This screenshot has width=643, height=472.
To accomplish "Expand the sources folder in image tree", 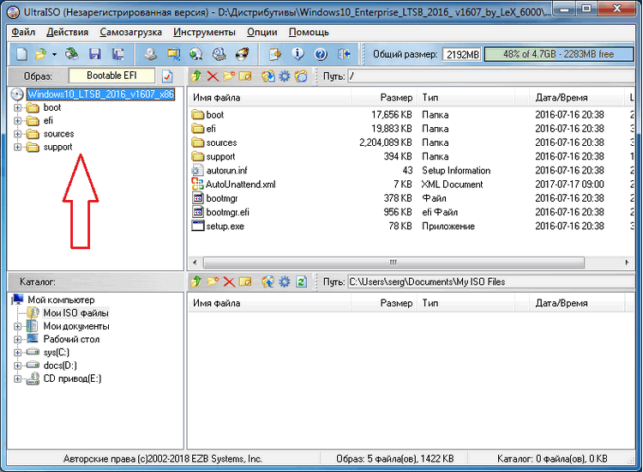I will (x=17, y=134).
